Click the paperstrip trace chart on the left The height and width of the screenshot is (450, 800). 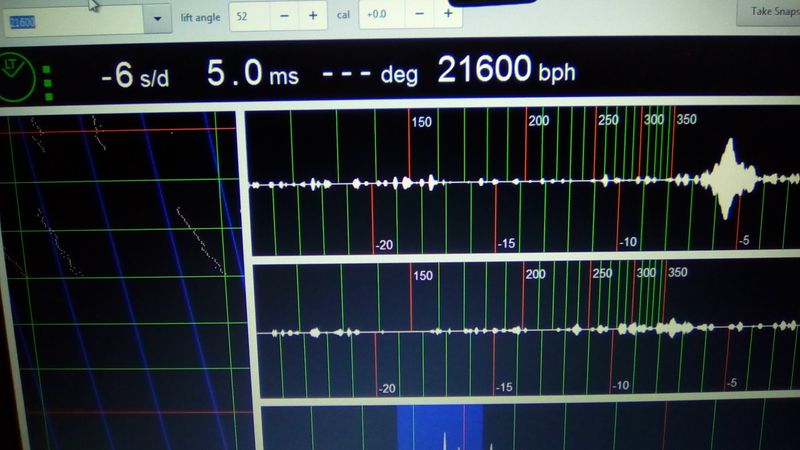(118, 260)
